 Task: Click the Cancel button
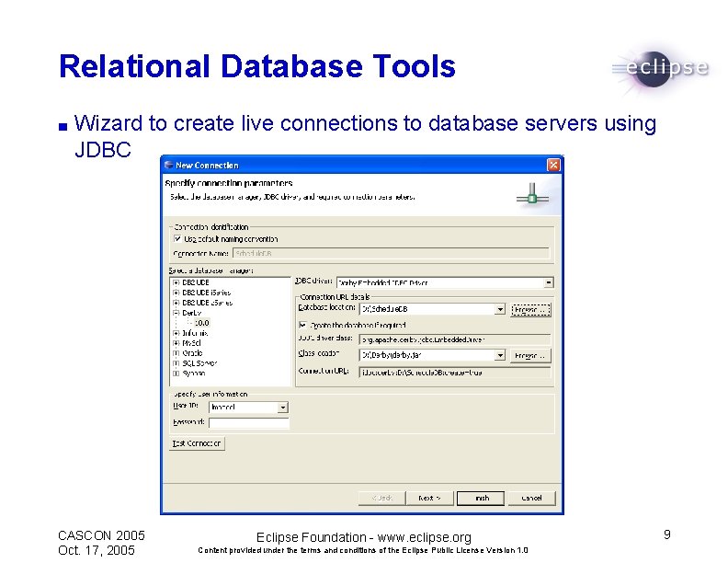point(531,498)
